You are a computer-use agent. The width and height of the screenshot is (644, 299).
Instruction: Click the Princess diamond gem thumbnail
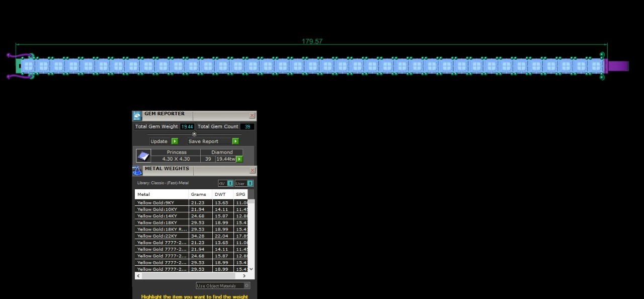point(143,156)
